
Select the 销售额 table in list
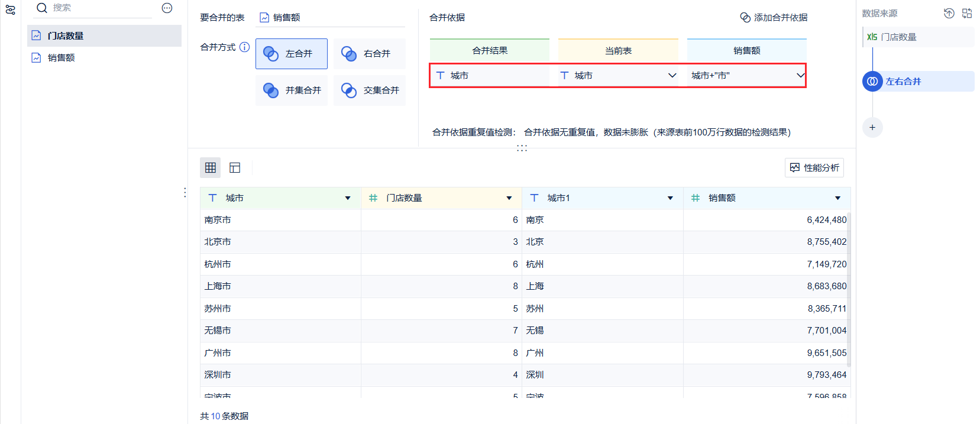pos(104,57)
